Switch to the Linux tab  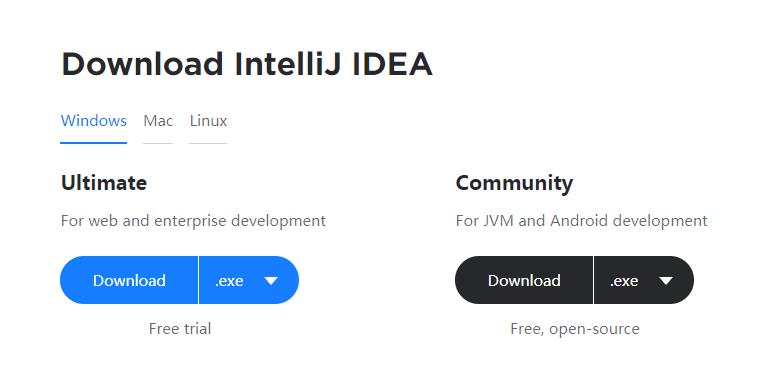pos(208,120)
